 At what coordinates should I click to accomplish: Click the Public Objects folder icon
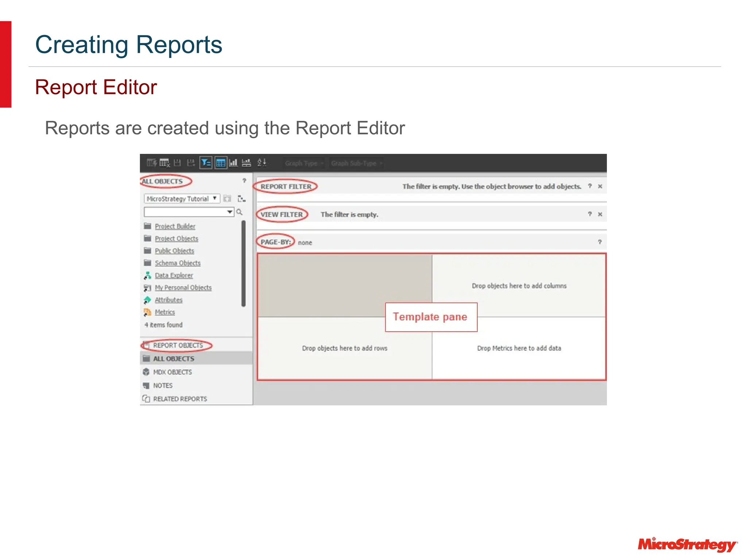point(147,250)
